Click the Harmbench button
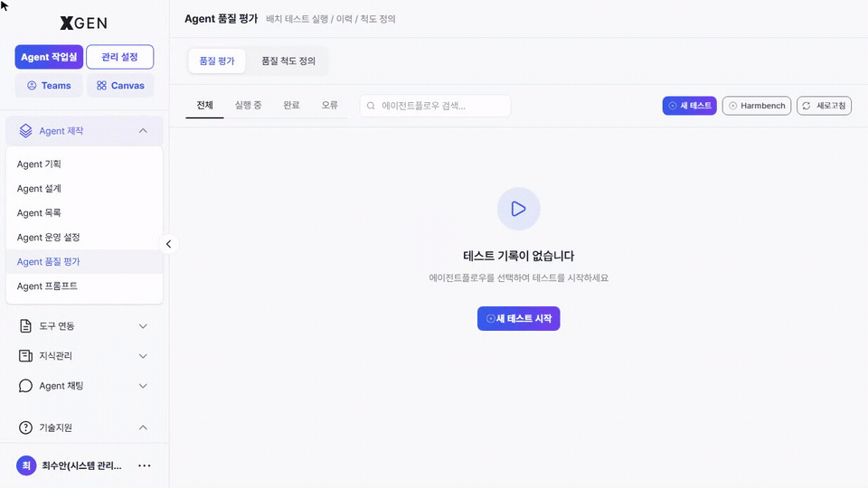Image resolution: width=868 pixels, height=488 pixels. pyautogui.click(x=757, y=106)
